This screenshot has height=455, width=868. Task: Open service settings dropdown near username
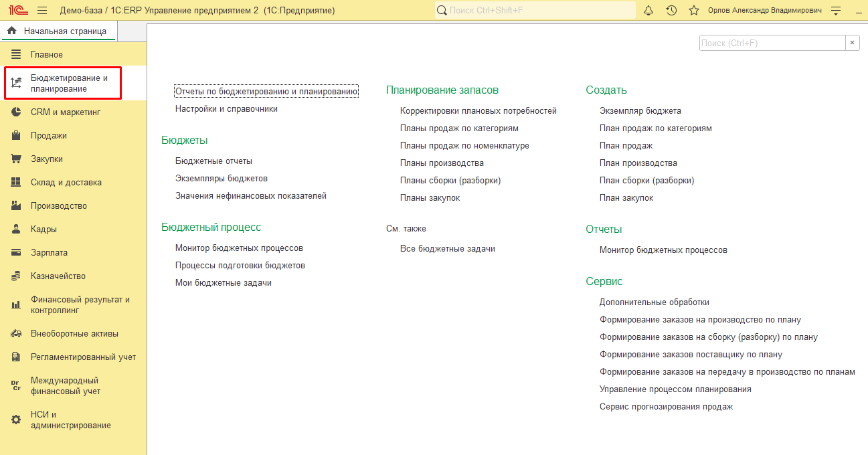(835, 11)
